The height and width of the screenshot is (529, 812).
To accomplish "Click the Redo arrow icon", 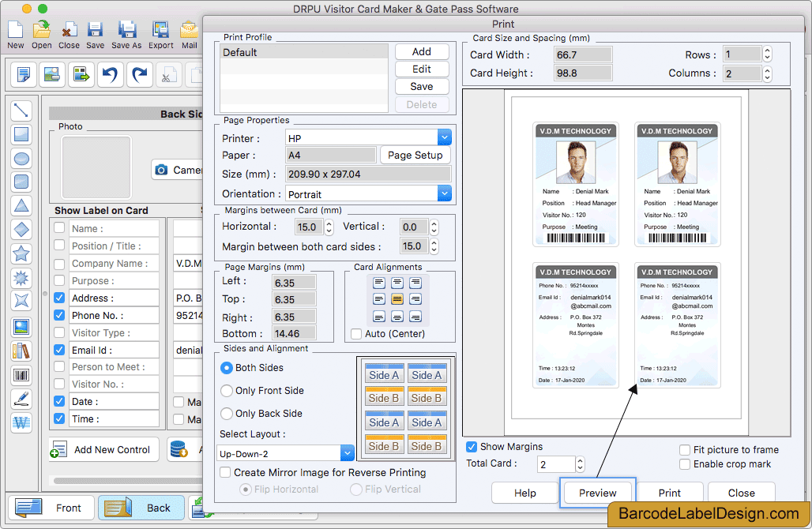I will tap(140, 74).
